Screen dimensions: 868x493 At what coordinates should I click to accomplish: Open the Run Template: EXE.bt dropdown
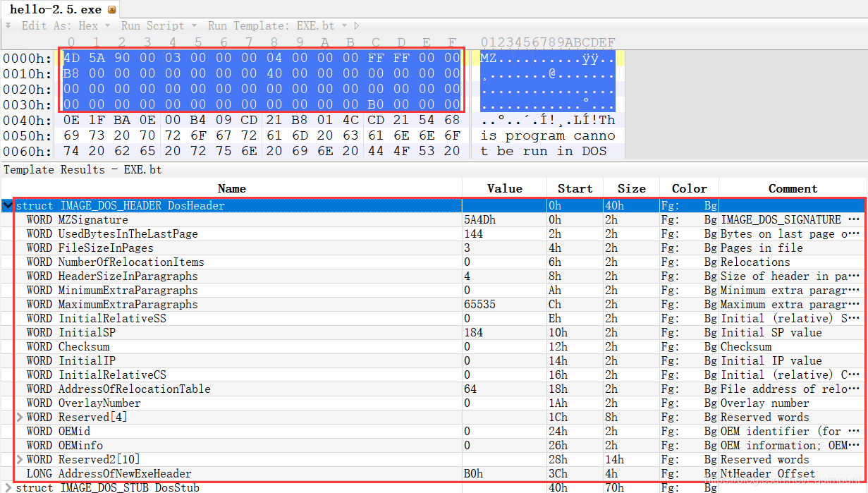[277, 26]
